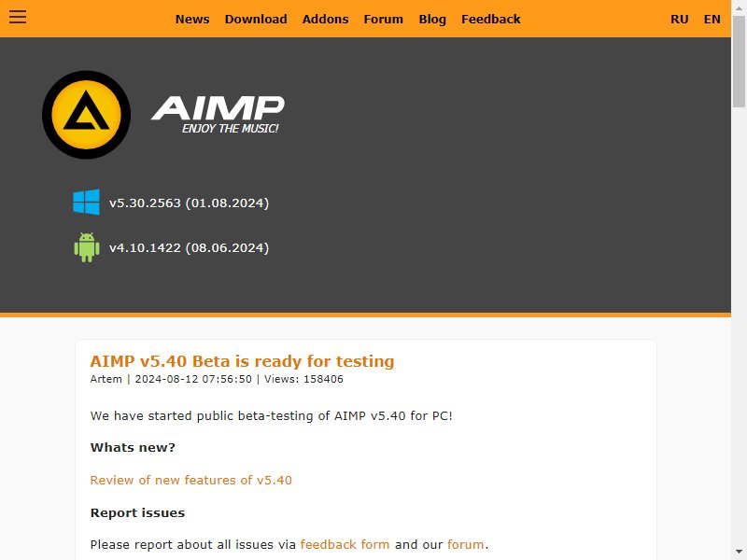
Task: Open Review of new features of v5.40
Action: point(191,480)
